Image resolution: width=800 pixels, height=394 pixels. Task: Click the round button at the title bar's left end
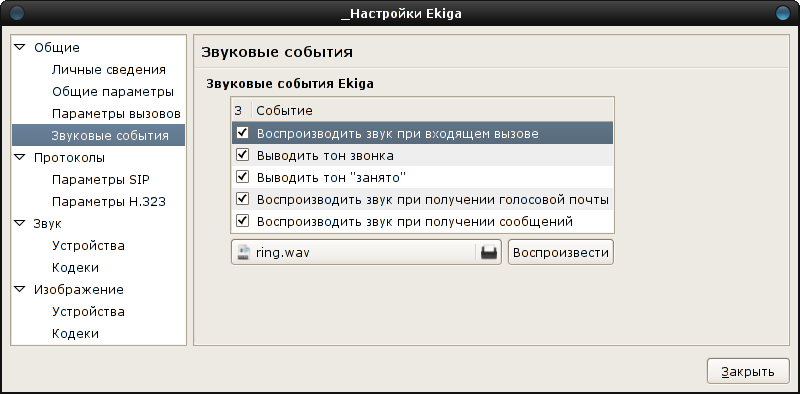[16, 13]
